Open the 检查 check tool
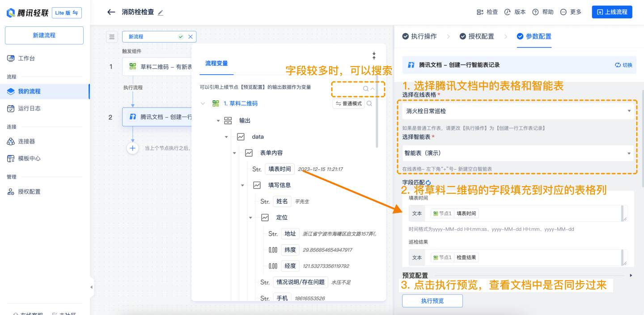 click(x=487, y=12)
